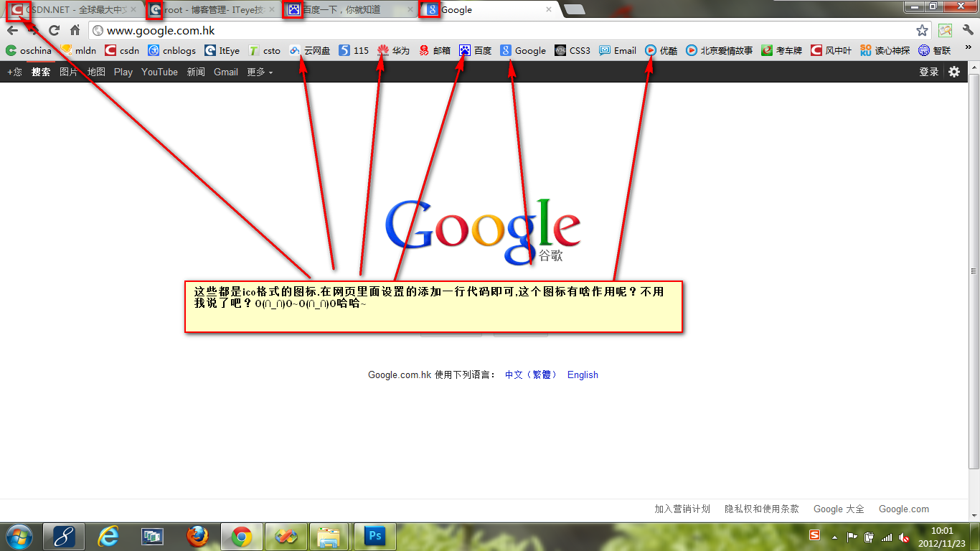Switch language to 中文（繁體）
This screenshot has height=551, width=980.
click(x=531, y=375)
